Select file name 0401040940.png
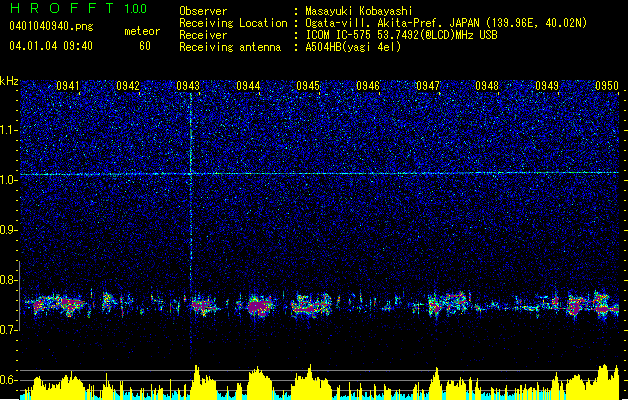Viewport: 629px width, 400px height. coord(51,26)
